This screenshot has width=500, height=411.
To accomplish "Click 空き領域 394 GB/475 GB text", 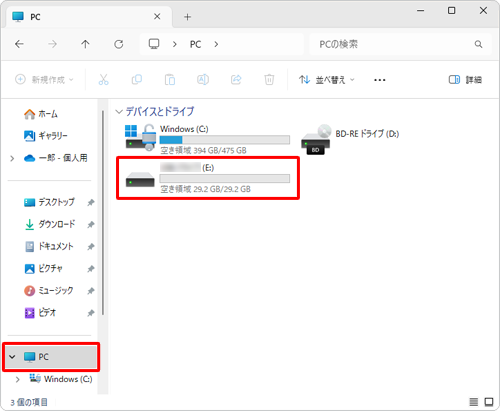I will (203, 151).
